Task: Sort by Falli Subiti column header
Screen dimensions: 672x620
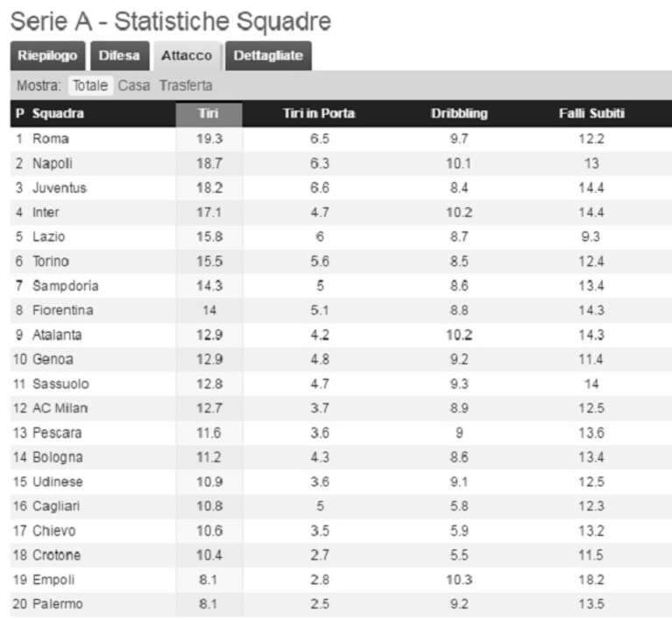Action: coord(591,114)
